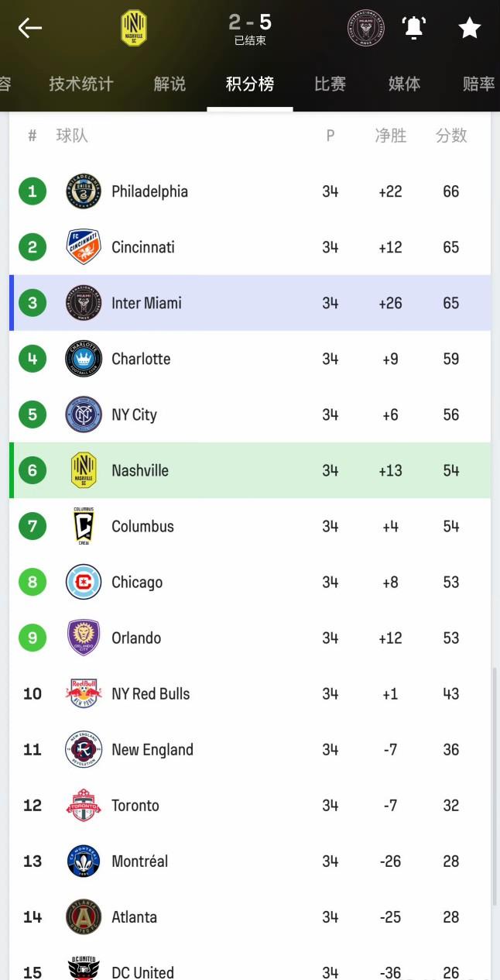Open Orlando team page link
The height and width of the screenshot is (980, 500).
(136, 638)
